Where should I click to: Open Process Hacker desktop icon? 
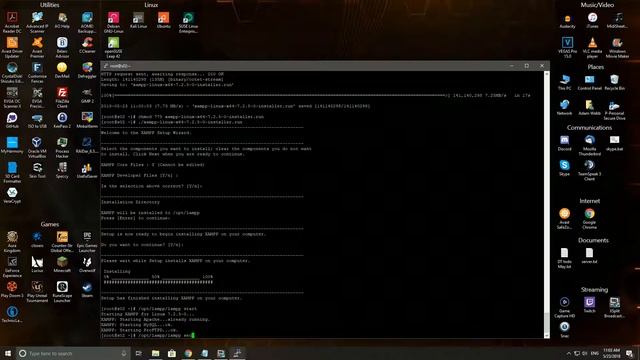[62, 147]
